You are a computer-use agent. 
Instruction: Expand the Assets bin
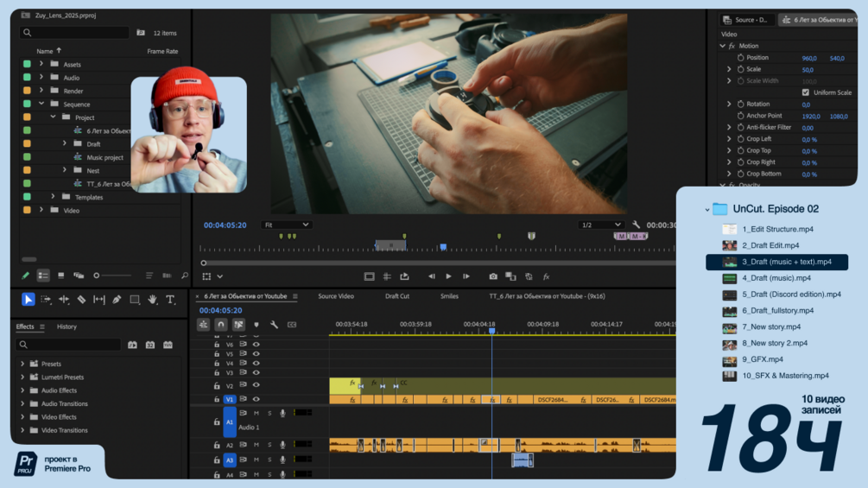(41, 64)
